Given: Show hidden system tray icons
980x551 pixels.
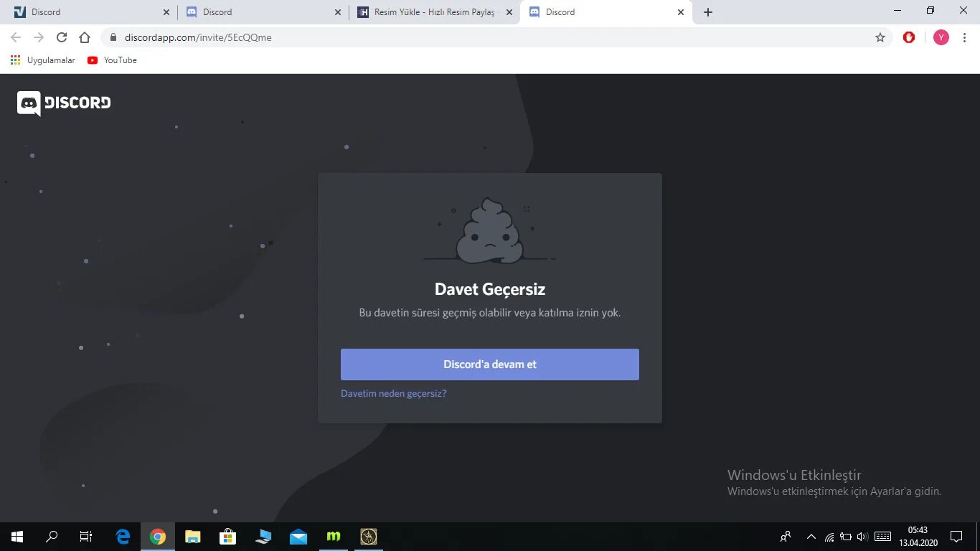Looking at the screenshot, I should [811, 537].
